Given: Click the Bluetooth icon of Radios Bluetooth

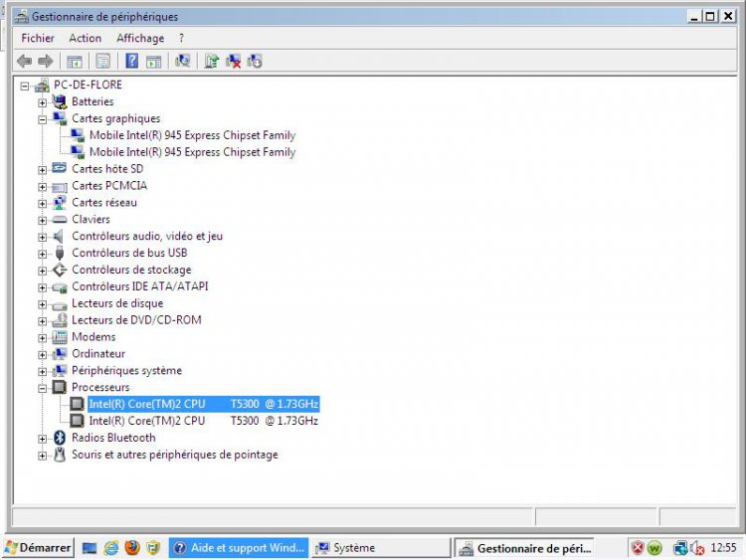Looking at the screenshot, I should 60,438.
